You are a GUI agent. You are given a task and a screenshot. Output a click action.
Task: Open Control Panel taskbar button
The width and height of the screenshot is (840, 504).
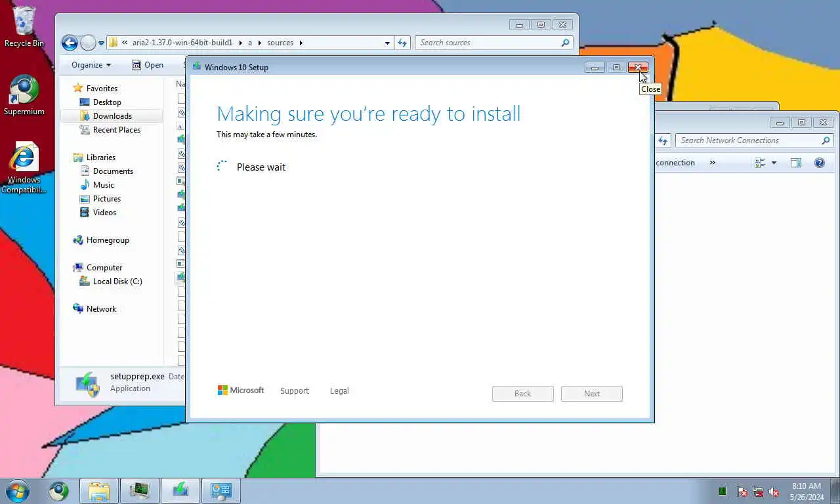221,491
